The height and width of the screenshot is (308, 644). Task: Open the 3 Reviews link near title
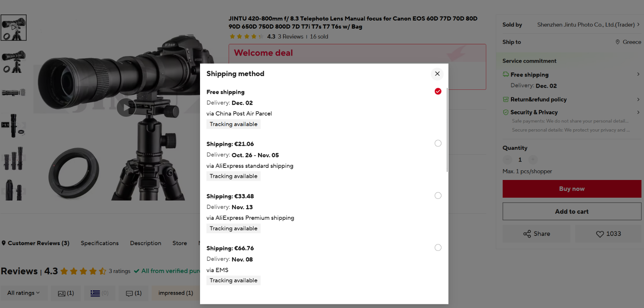(x=291, y=37)
